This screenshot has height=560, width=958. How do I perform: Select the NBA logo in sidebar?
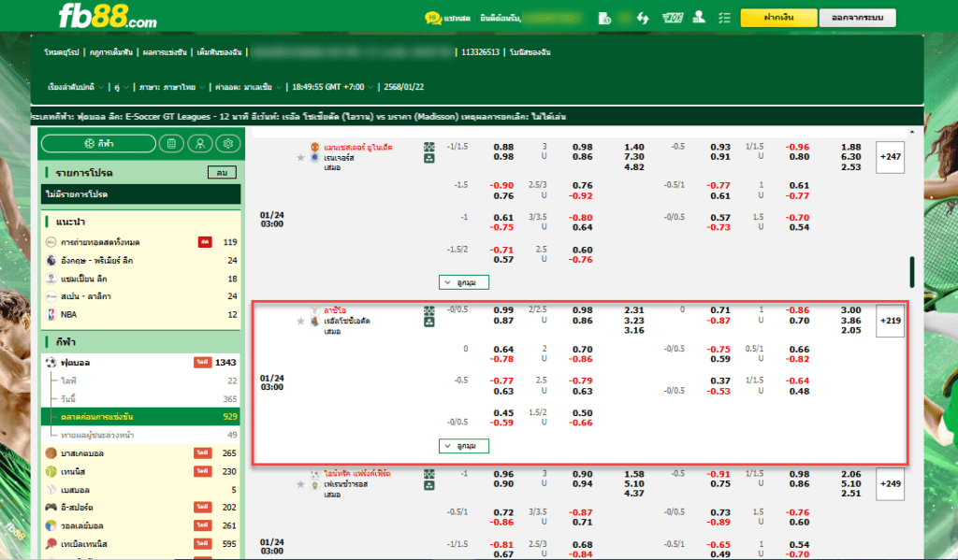coord(51,314)
